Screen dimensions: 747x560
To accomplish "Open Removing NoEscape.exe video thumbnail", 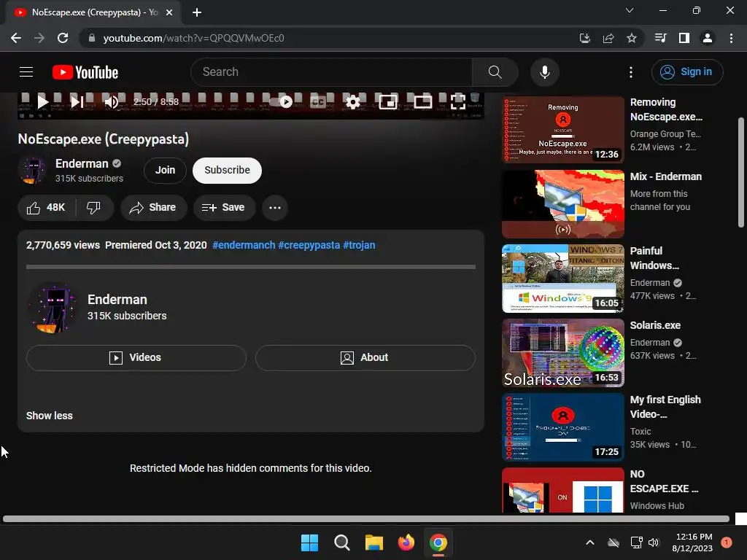I will point(563,130).
